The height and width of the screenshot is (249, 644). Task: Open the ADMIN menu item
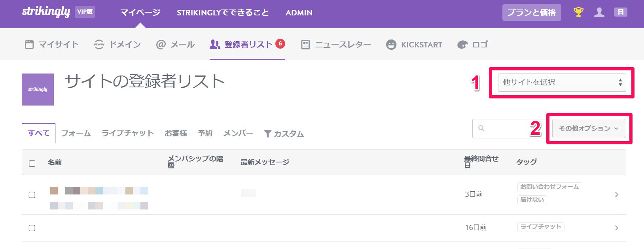pyautogui.click(x=299, y=13)
